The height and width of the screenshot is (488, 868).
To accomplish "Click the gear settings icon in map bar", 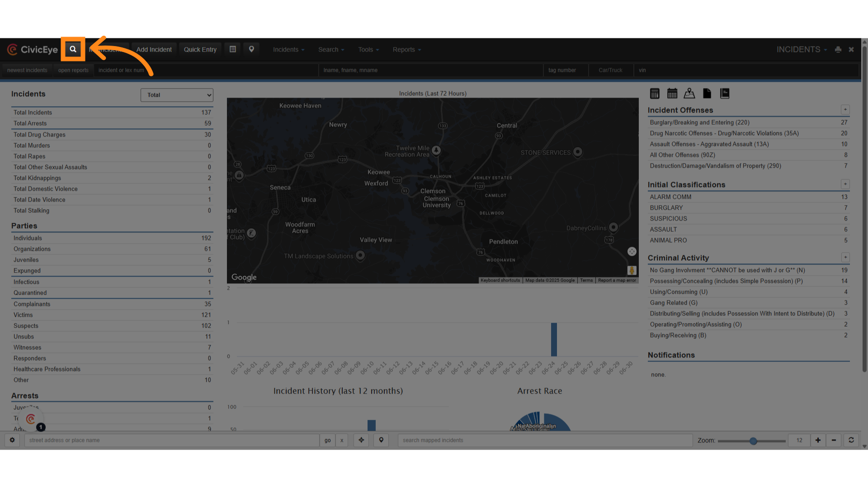I will pyautogui.click(x=12, y=440).
